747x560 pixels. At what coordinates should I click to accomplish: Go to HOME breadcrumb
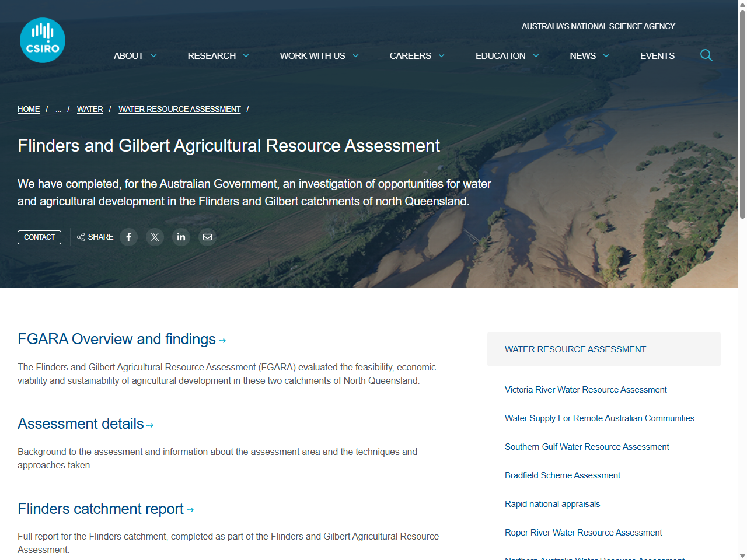[x=29, y=109]
